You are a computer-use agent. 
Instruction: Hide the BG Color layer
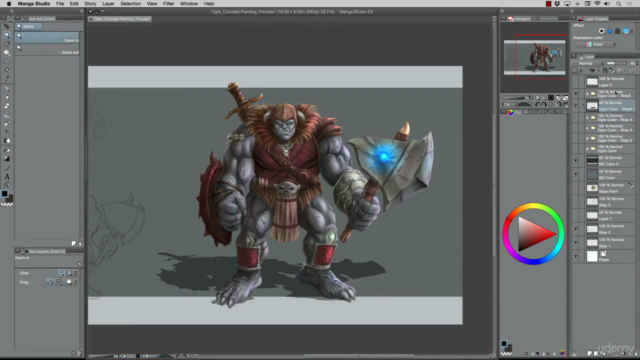[x=576, y=174]
